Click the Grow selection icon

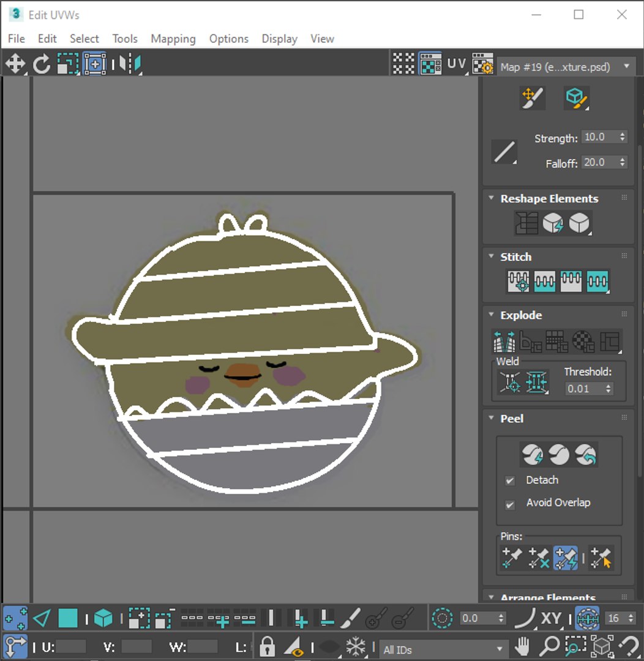(139, 618)
